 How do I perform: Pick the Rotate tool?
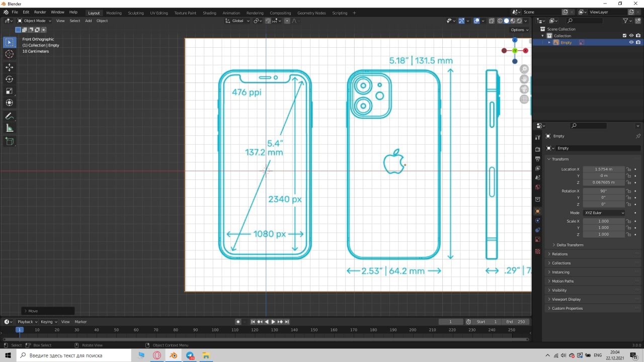tap(10, 79)
